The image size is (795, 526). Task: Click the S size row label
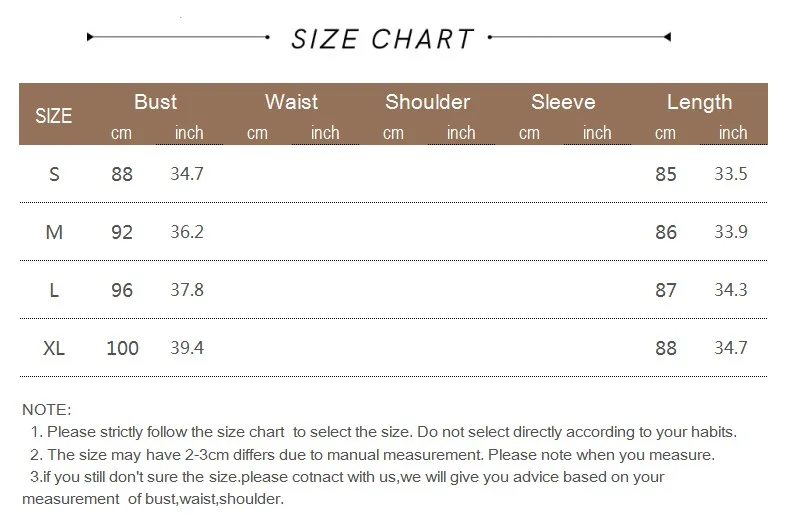point(54,174)
